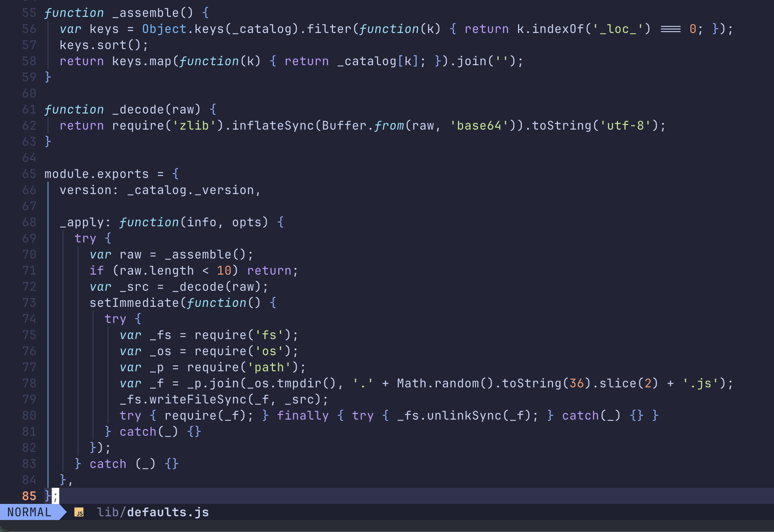Click the opening brace of _assemble function
The image size is (774, 532).
point(205,12)
